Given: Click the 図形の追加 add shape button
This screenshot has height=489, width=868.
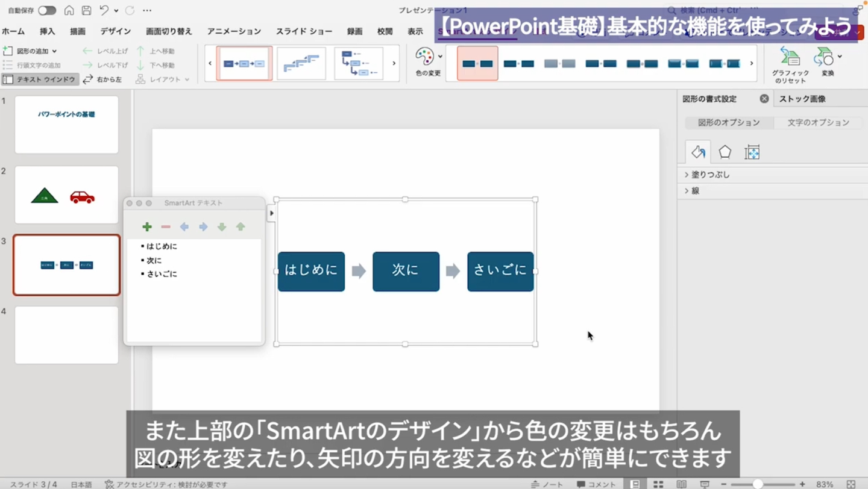Looking at the screenshot, I should (x=27, y=51).
